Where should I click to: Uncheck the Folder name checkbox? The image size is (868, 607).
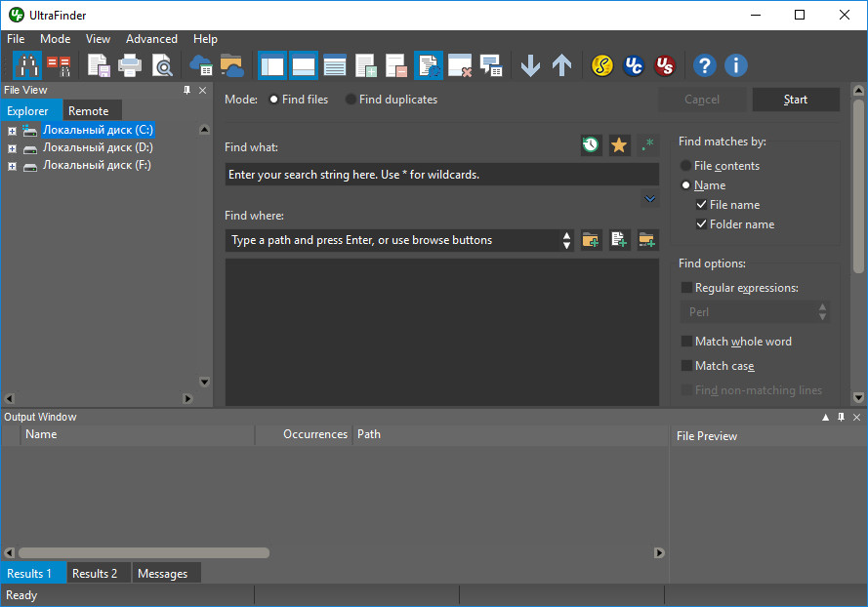click(x=701, y=223)
